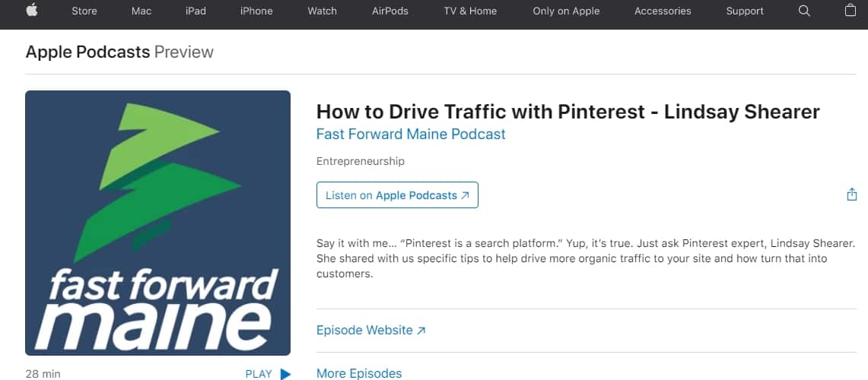Open the Store menu
The image size is (868, 380).
[x=84, y=11]
